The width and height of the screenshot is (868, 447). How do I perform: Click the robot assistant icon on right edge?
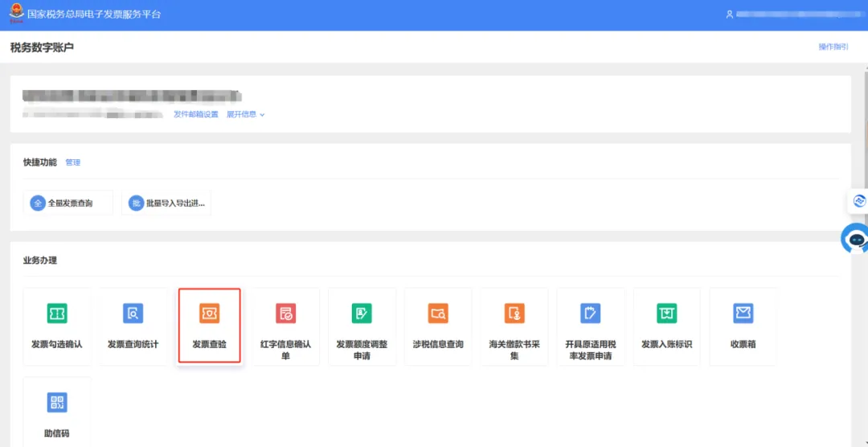point(857,240)
